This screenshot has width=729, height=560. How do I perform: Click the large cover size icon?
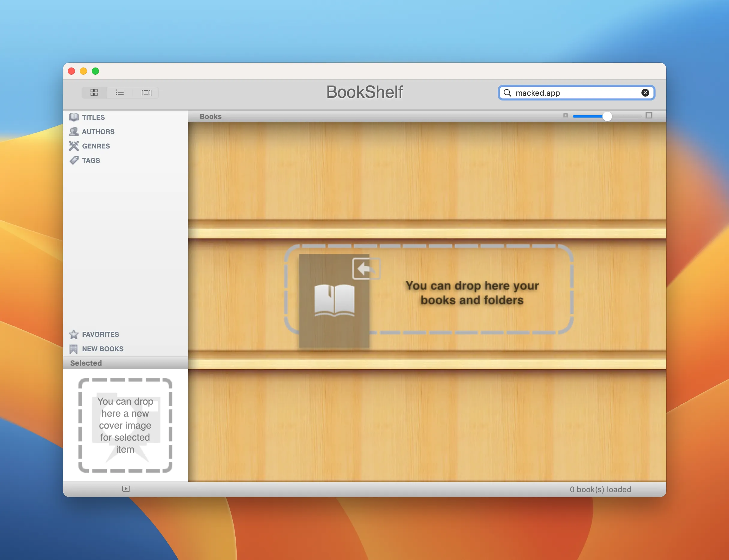point(649,115)
